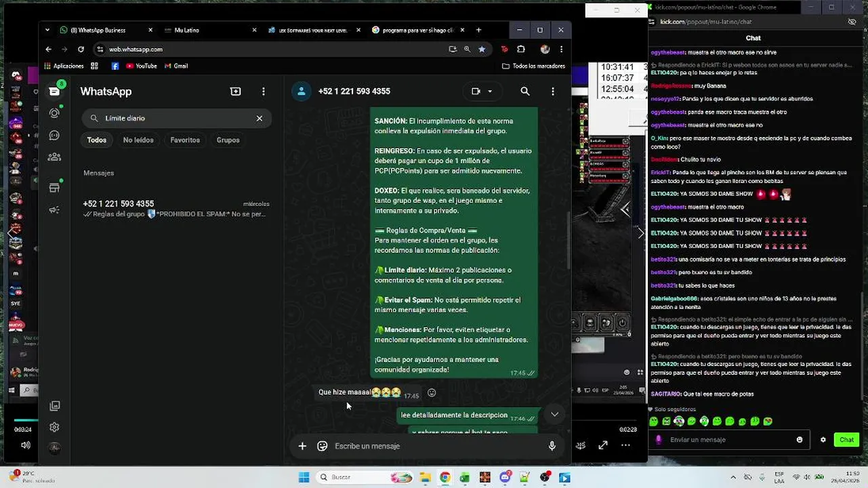Open WhatsApp Business tools storefront icon
This screenshot has width=868, height=488.
[54, 188]
